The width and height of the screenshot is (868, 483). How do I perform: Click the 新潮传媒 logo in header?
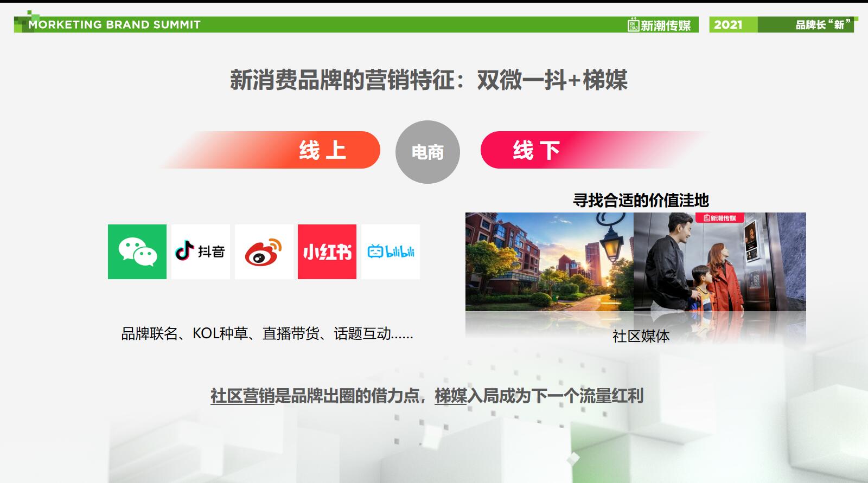pos(660,25)
